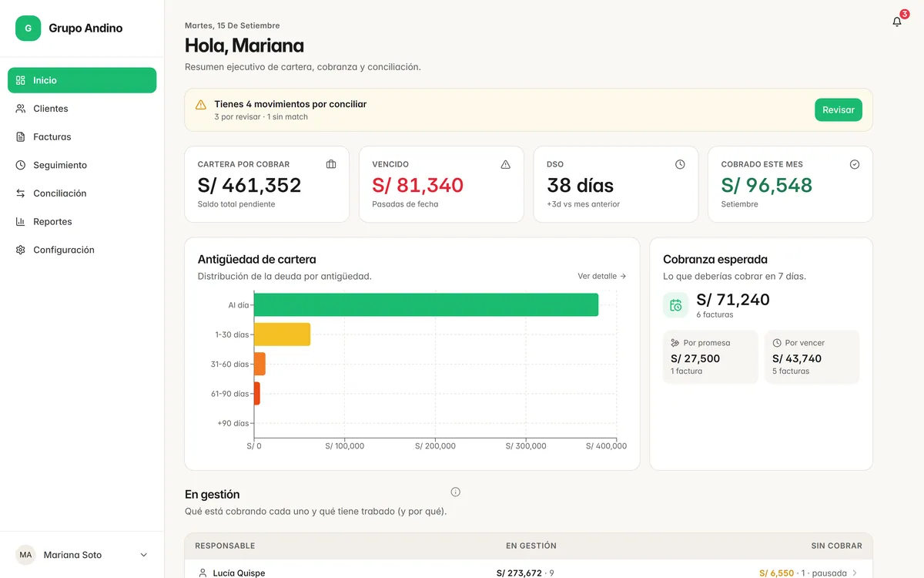Click the Lucía Quispe name

click(239, 573)
